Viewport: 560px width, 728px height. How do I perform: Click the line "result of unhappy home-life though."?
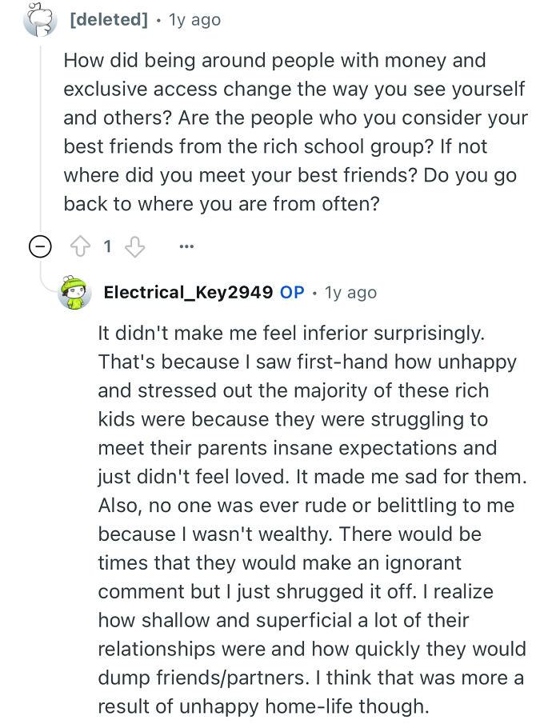[x=264, y=706]
